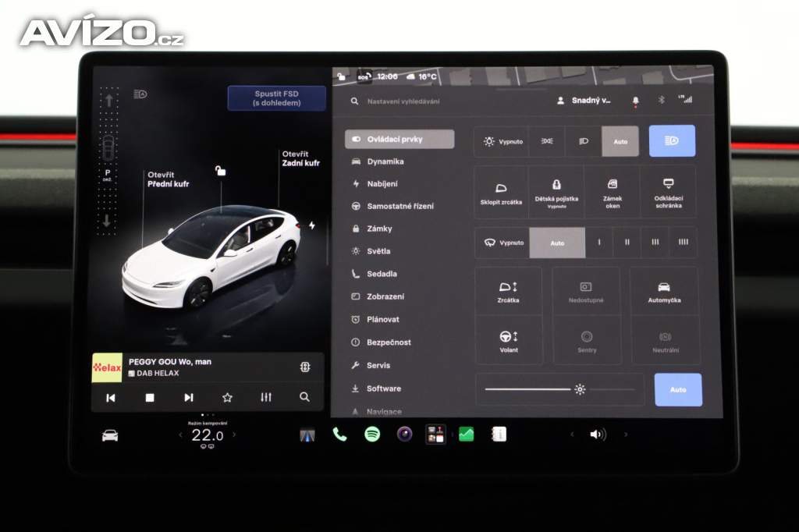
Task: Tap the unlock padlock icon above the car
Action: click(x=220, y=171)
